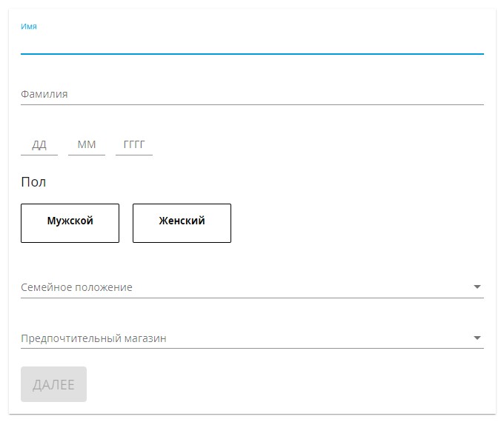Click the Семейное положение placeholder text
This screenshot has height=422, width=504.
pyautogui.click(x=76, y=287)
